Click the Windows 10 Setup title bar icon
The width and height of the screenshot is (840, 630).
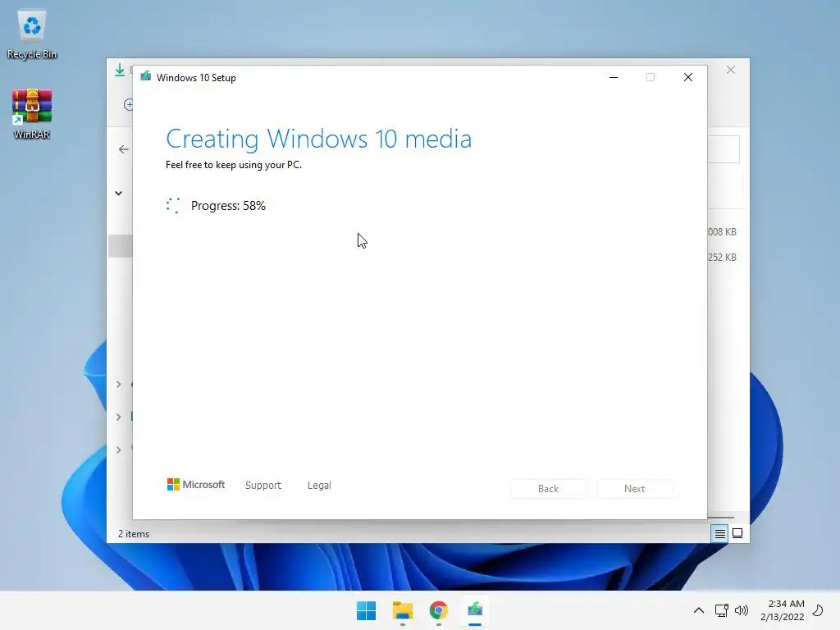coord(146,76)
